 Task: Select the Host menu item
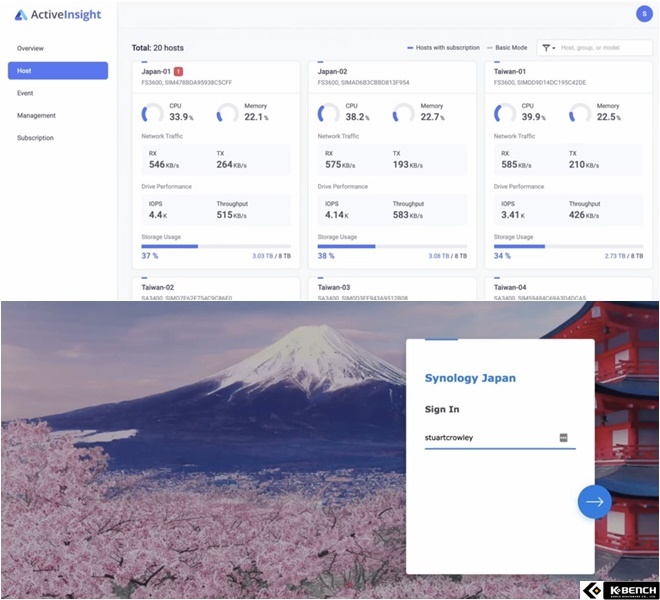(x=58, y=71)
